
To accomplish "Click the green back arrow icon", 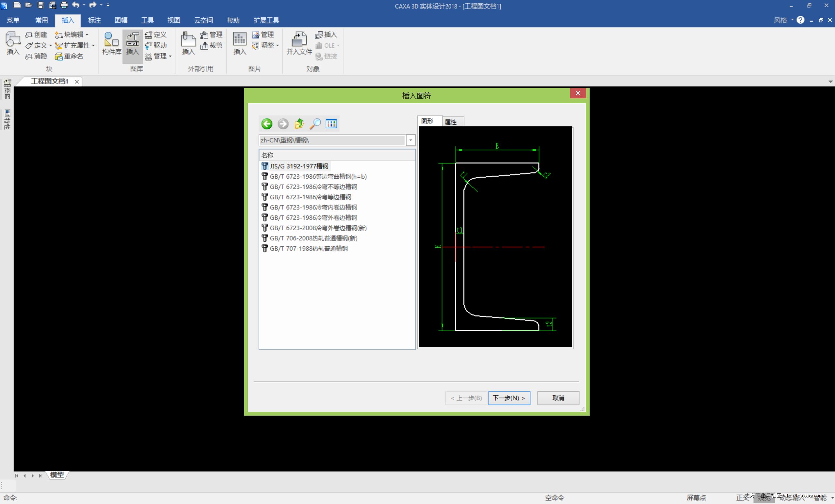I will [267, 124].
